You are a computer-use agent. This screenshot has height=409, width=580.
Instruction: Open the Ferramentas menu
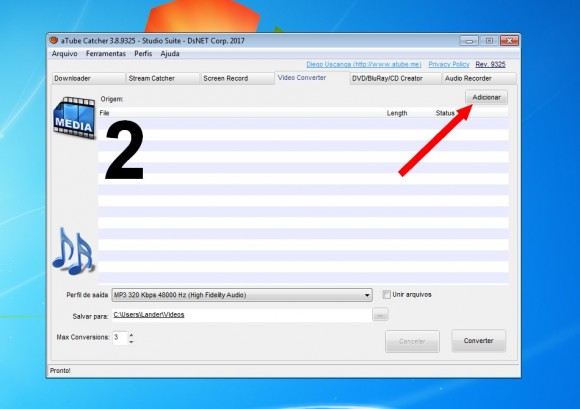[106, 54]
